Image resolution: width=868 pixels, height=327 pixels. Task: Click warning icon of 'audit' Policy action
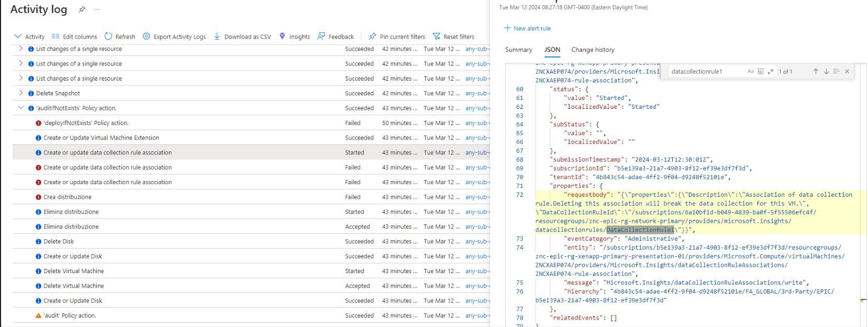(38, 315)
